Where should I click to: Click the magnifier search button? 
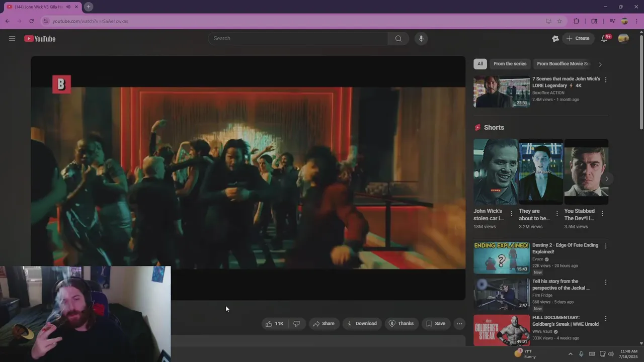(398, 38)
